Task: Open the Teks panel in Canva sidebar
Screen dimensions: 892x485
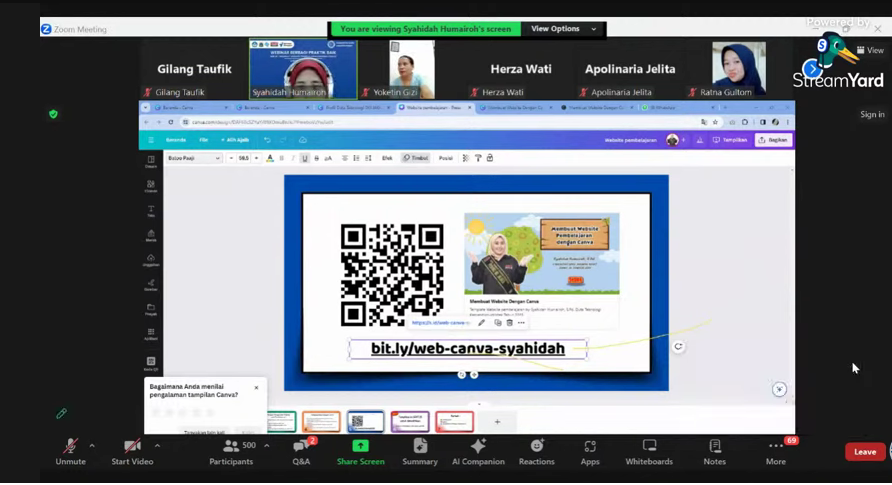Action: click(x=151, y=211)
